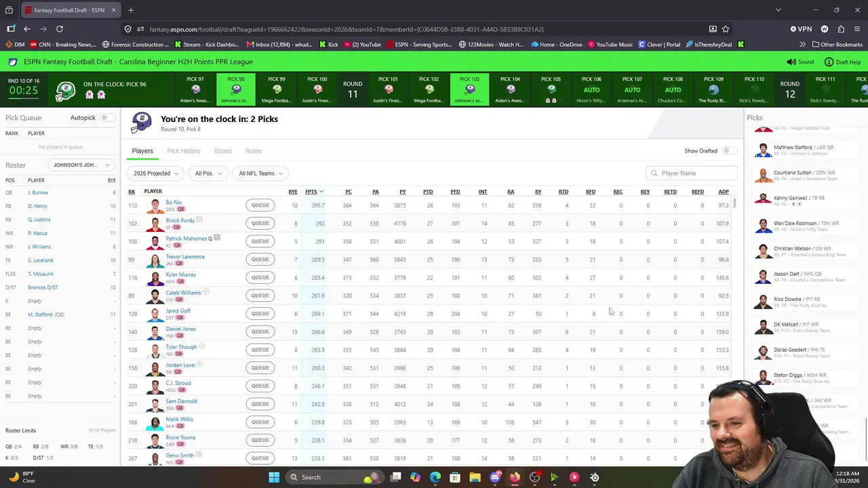868x488 pixels.
Task: Bookmark this page with the star icon
Action: pos(726,29)
